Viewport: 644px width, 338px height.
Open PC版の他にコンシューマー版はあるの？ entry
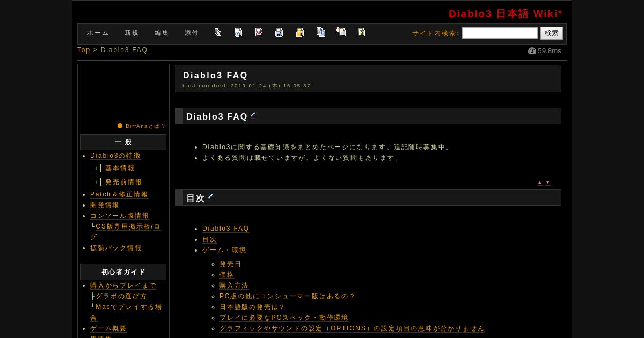[288, 296]
